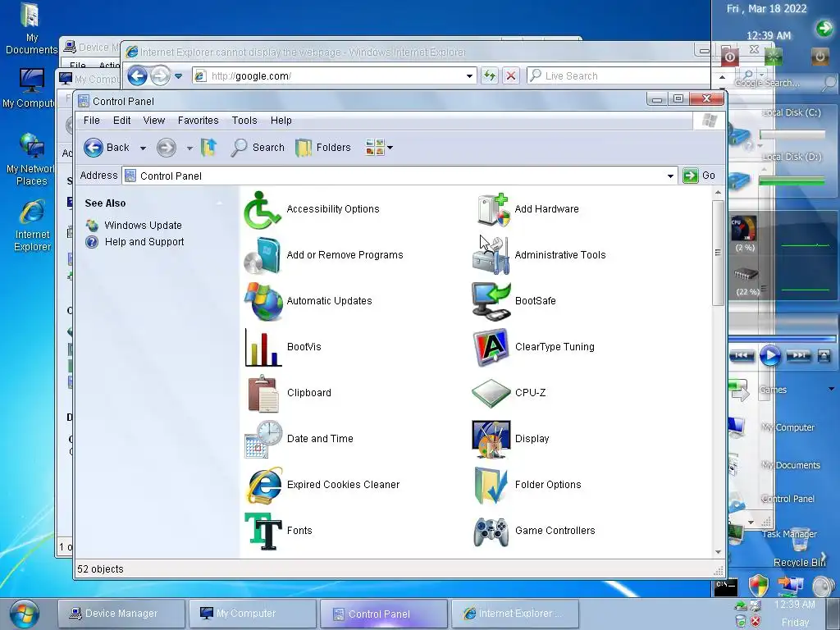Click the sidebar media Next track button
Image resolution: width=840 pixels, height=630 pixels.
798,355
